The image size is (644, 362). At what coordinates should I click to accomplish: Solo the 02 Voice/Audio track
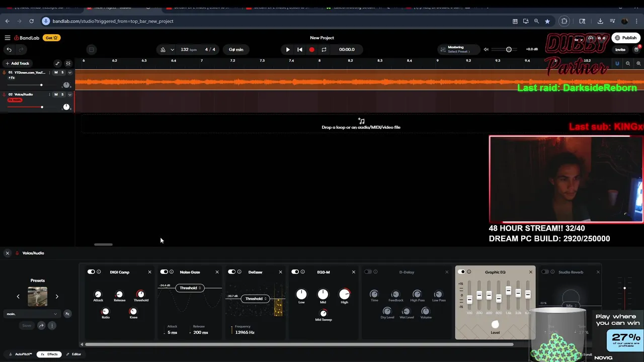pyautogui.click(x=62, y=95)
